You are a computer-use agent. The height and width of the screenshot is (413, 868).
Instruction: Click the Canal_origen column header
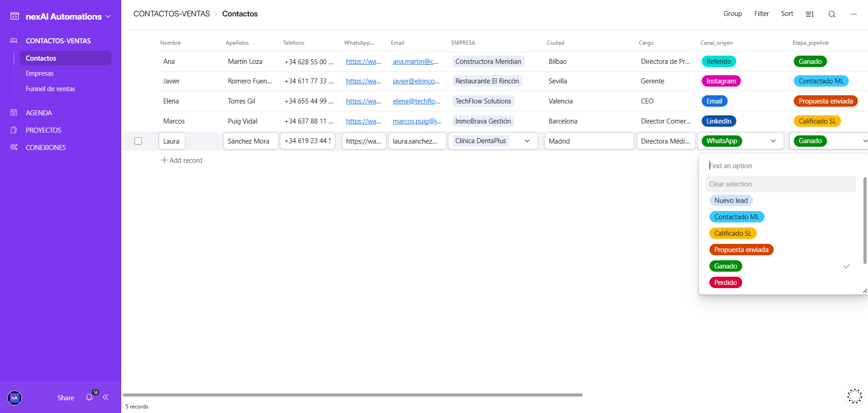(716, 43)
